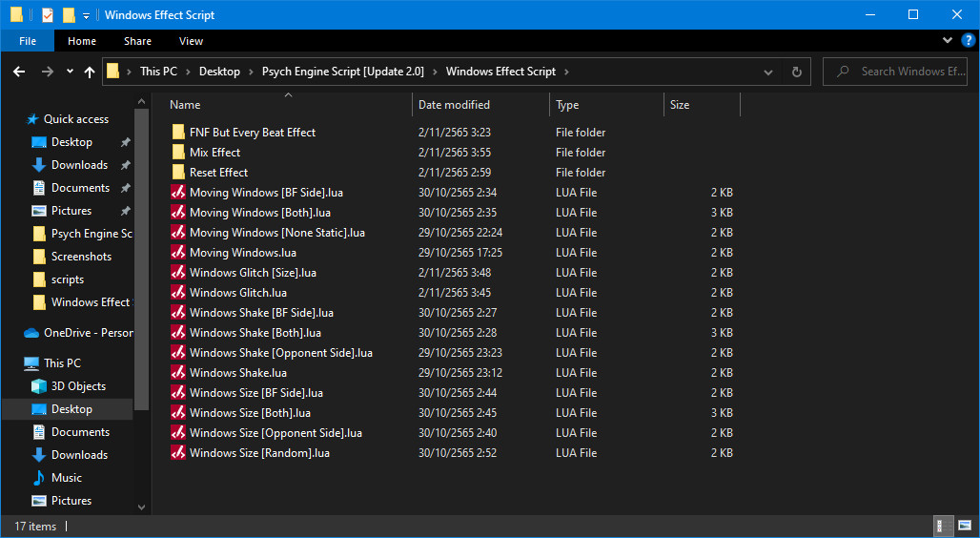980x538 pixels.
Task: Expand chevron after This PC breadcrumb
Action: 188,72
